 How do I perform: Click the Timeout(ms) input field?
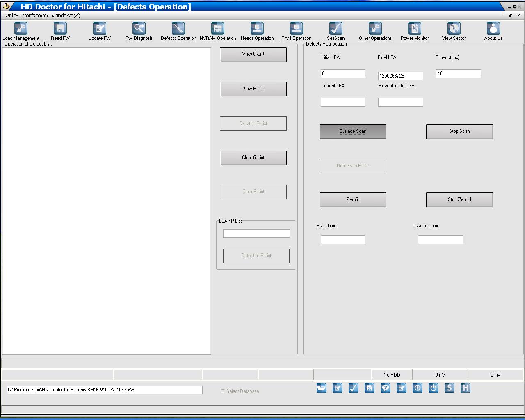[458, 73]
